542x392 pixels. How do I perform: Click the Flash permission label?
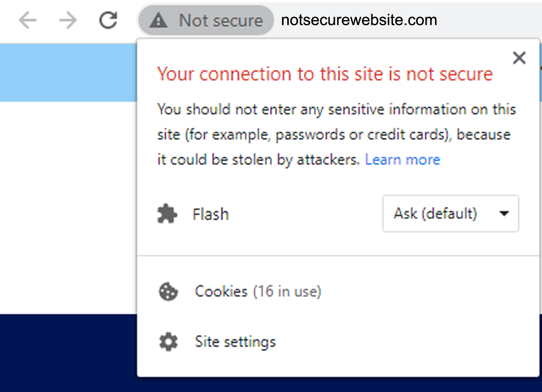click(211, 214)
